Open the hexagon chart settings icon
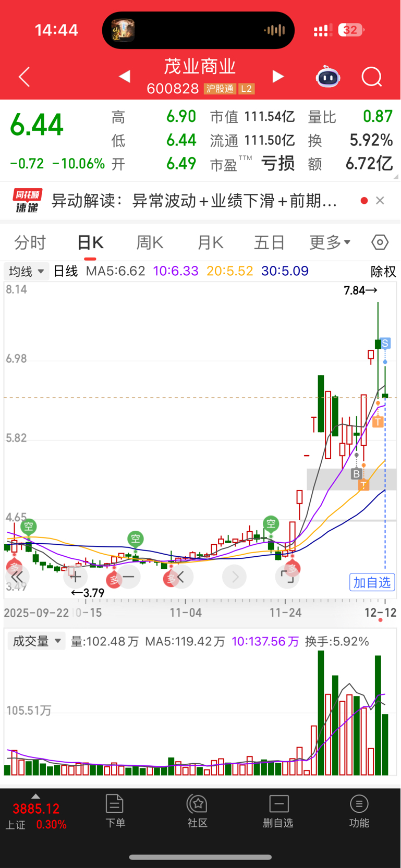Image resolution: width=401 pixels, height=868 pixels. [x=380, y=242]
